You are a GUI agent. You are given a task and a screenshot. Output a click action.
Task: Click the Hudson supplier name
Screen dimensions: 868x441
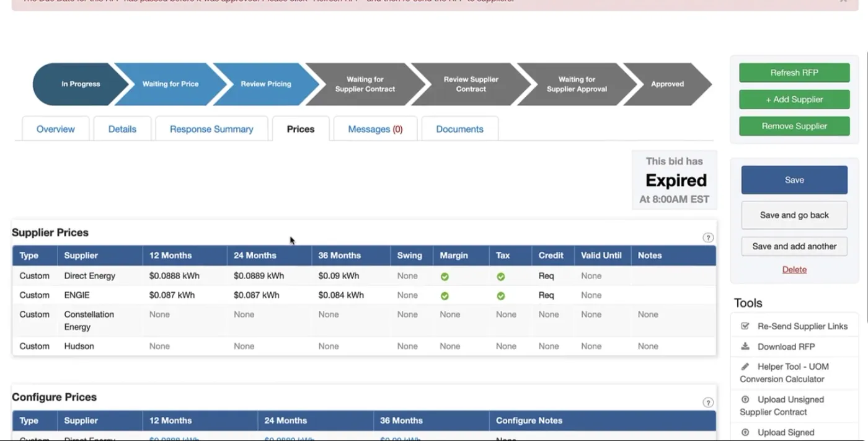tap(79, 346)
